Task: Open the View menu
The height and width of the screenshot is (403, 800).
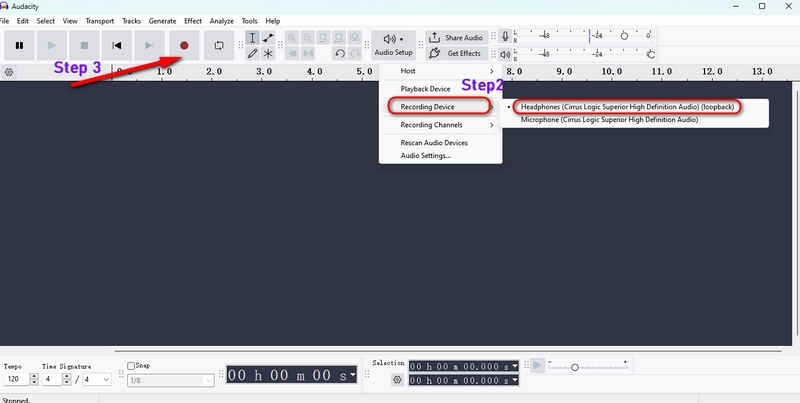Action: (70, 21)
